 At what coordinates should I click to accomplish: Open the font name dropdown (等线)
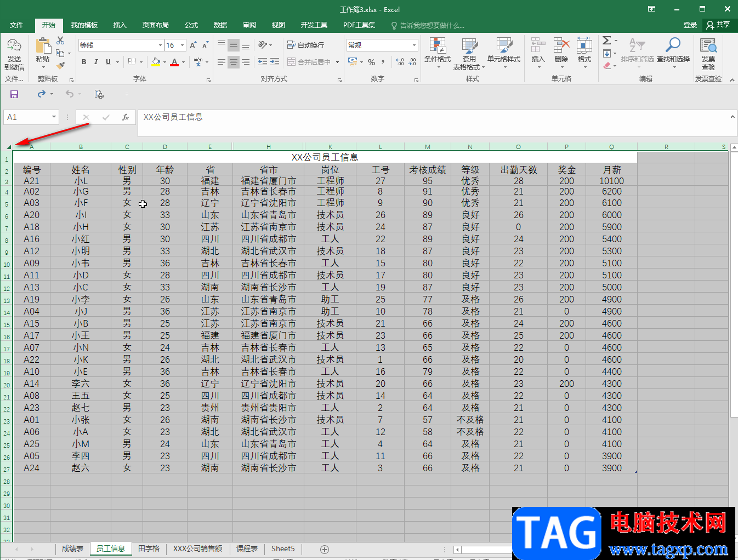pos(160,45)
